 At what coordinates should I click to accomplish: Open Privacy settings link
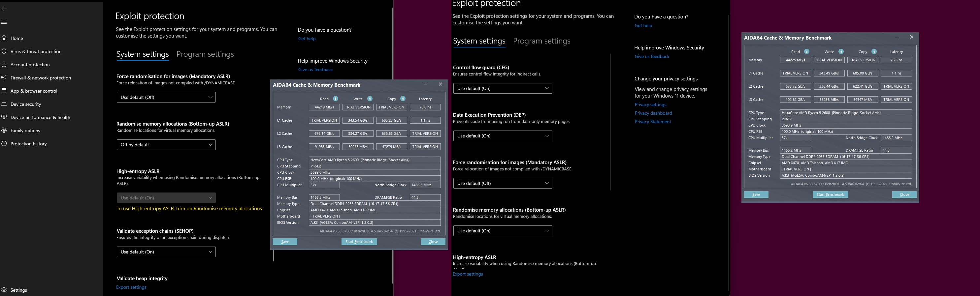651,104
